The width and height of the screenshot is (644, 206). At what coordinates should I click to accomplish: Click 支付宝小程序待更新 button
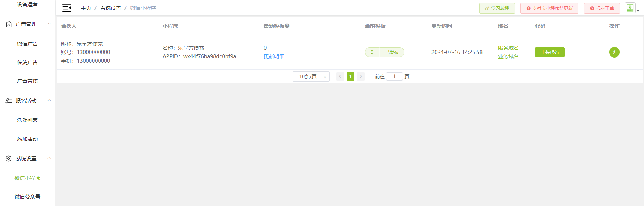[549, 8]
